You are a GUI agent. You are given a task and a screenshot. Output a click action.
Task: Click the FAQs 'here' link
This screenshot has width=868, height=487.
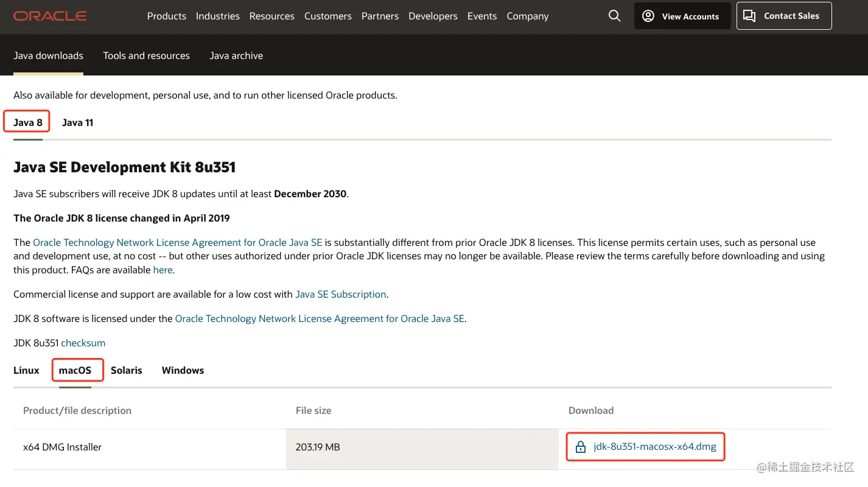tap(163, 270)
